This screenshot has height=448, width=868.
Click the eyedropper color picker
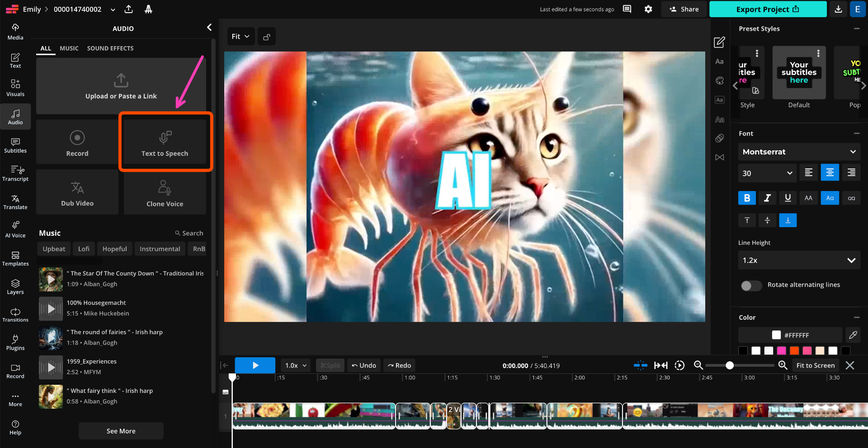pyautogui.click(x=853, y=335)
